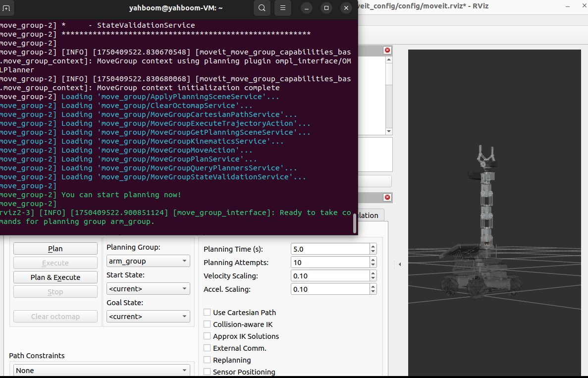The height and width of the screenshot is (378, 588).
Task: Enable the Use Cartesian Path checkbox
Action: [207, 312]
